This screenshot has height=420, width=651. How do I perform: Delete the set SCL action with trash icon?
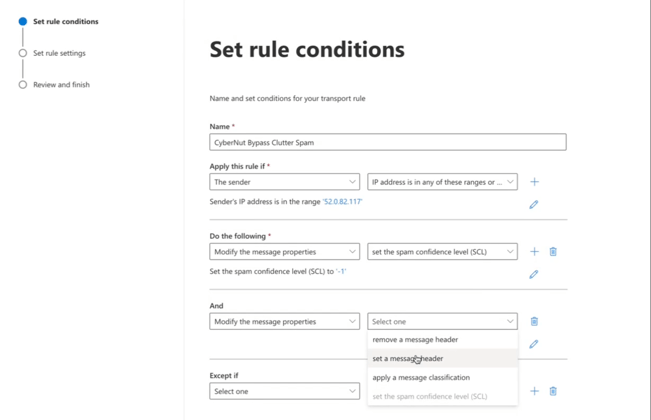point(553,252)
